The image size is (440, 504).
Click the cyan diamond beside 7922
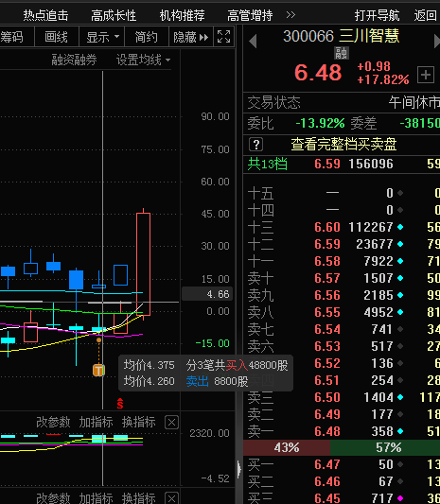400,261
